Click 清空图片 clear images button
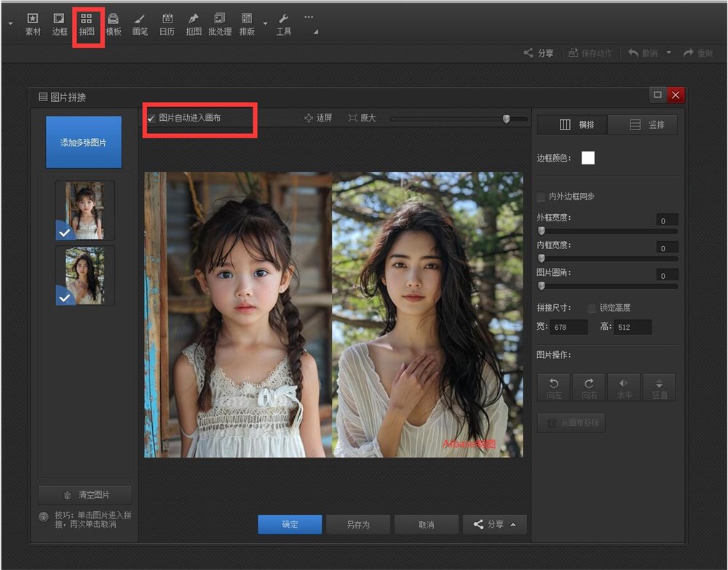This screenshot has height=570, width=728. tap(85, 495)
